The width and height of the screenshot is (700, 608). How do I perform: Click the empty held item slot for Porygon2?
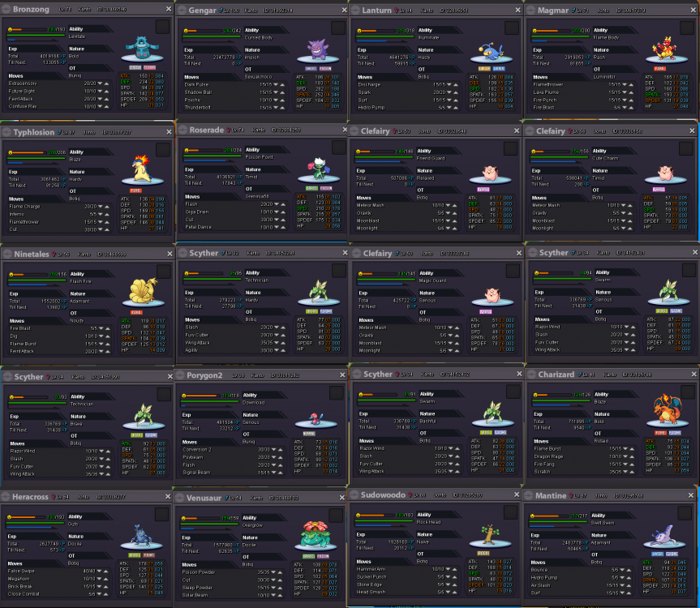click(337, 392)
